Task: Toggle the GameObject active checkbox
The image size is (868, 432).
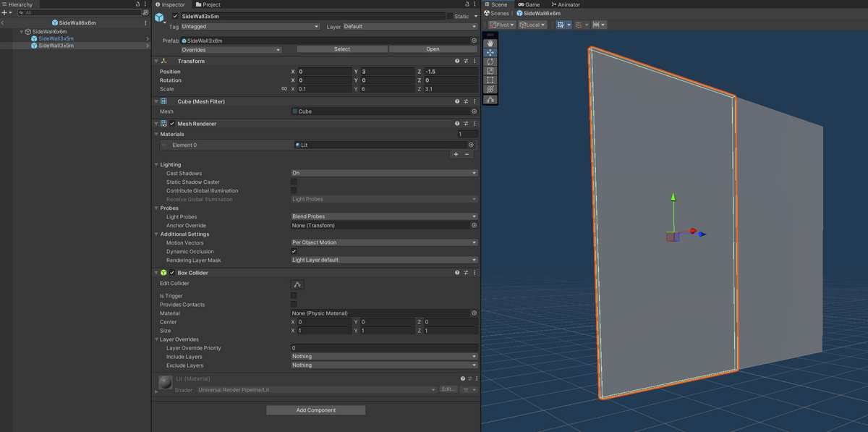Action: (175, 16)
